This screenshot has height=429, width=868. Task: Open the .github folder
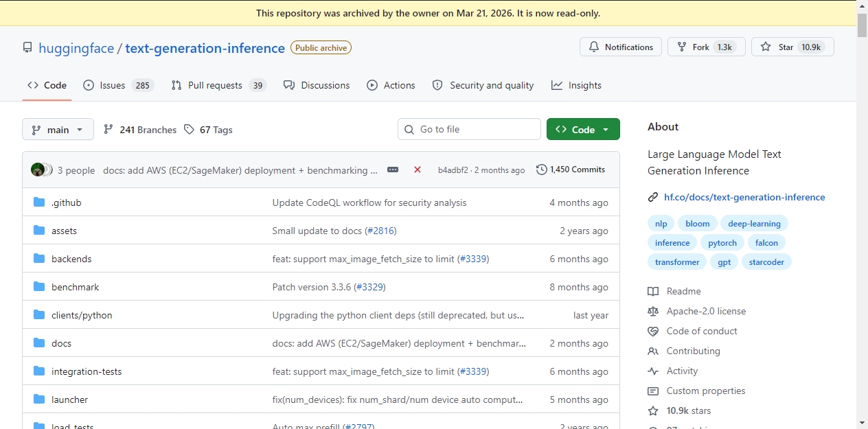[x=66, y=202]
